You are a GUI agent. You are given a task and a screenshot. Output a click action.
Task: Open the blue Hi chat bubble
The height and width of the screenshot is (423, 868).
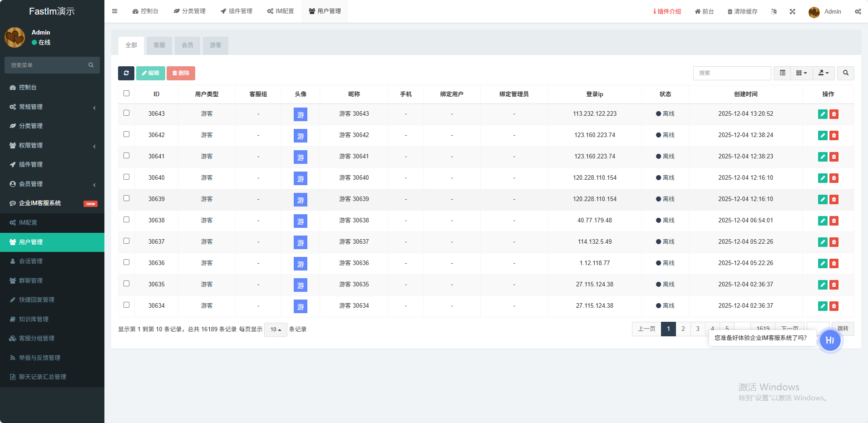830,340
